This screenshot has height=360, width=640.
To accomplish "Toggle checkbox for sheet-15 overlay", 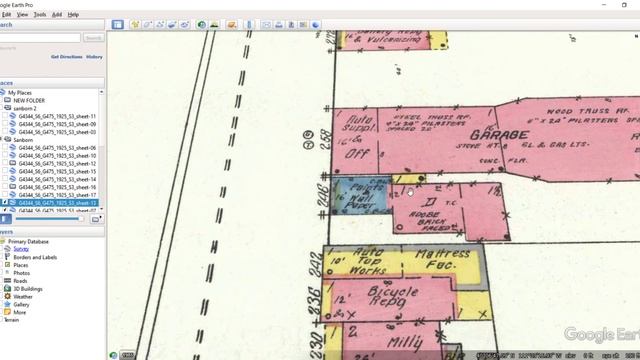I will point(5,171).
